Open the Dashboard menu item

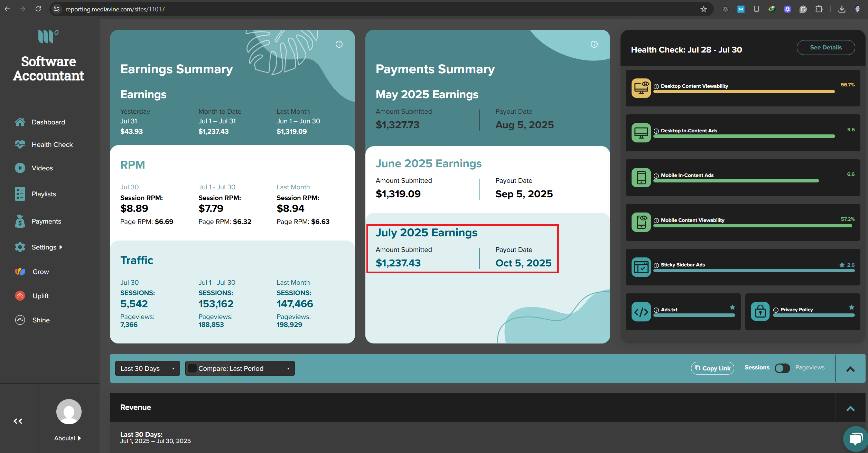[48, 122]
